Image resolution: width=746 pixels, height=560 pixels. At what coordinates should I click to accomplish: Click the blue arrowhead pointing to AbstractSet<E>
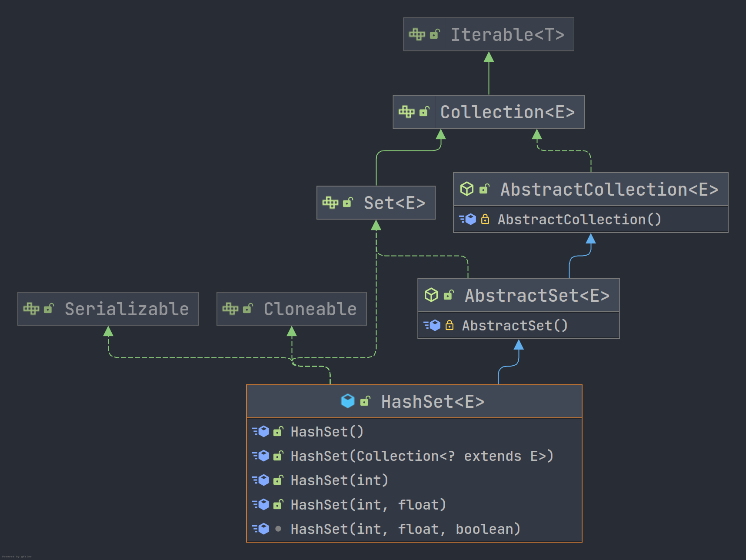coord(519,345)
